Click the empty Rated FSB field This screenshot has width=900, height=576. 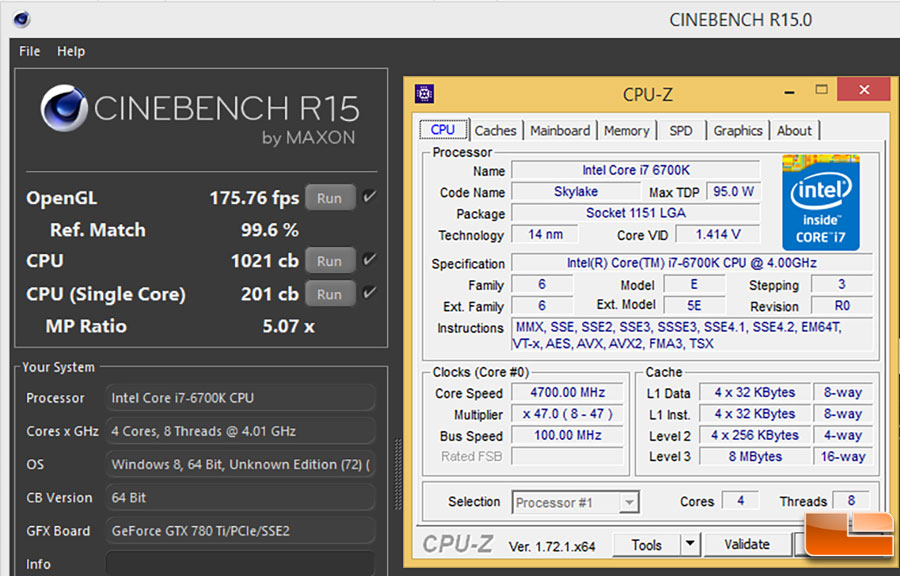coord(567,457)
